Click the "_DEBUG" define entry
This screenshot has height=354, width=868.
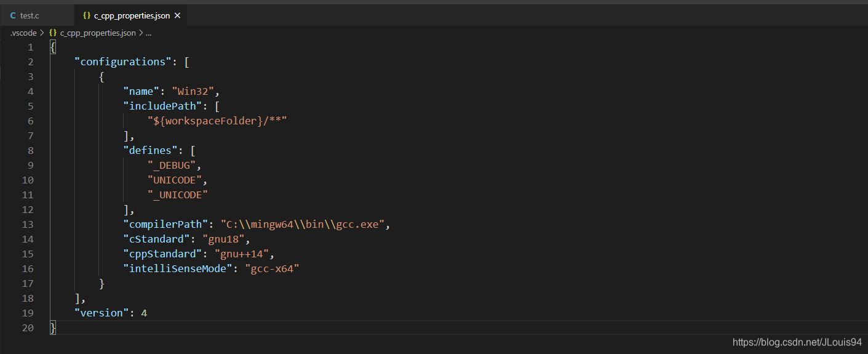tap(172, 165)
